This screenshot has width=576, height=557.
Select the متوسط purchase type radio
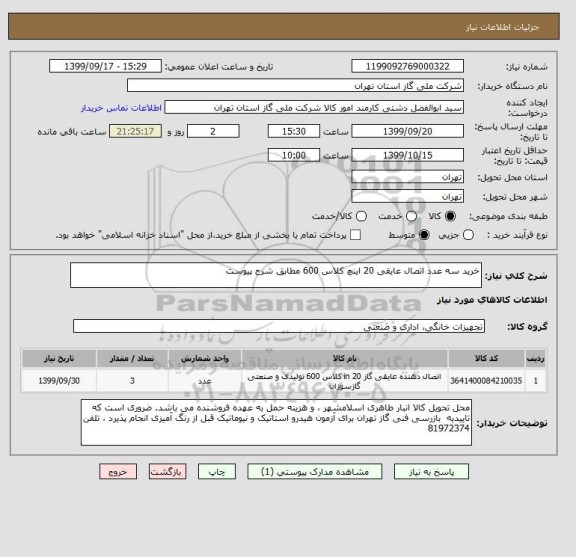click(424, 235)
